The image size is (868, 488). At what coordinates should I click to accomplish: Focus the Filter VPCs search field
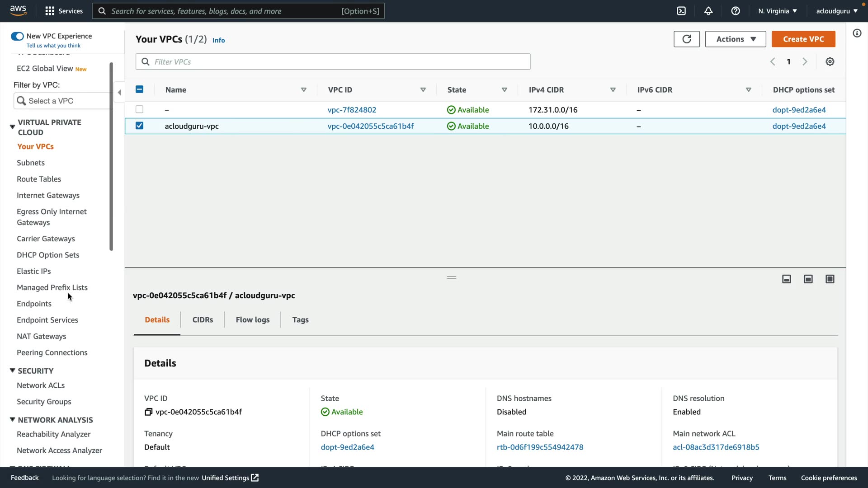click(333, 61)
